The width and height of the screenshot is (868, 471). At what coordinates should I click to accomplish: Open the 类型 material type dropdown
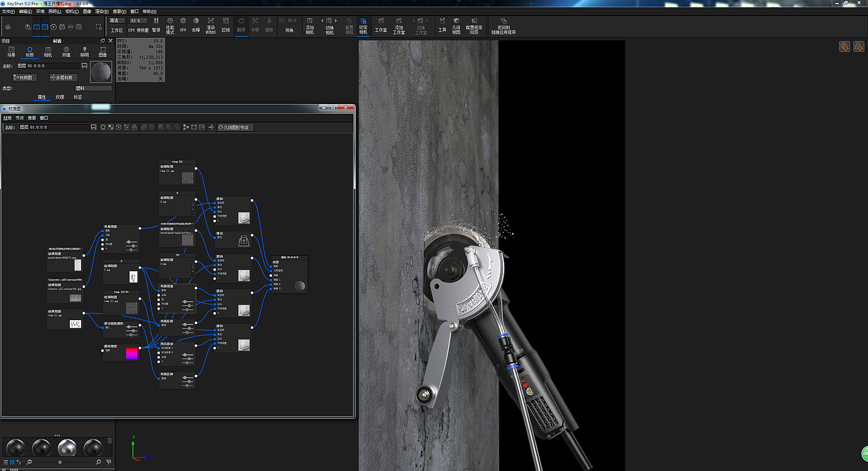[93, 88]
